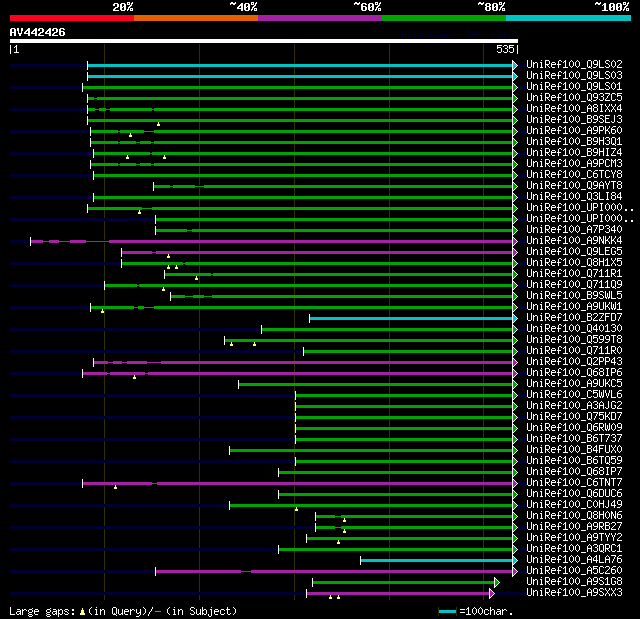The width and height of the screenshot is (640, 619).
Task: Select the UniRef100_A9UKW1 label
Action: click(574, 307)
